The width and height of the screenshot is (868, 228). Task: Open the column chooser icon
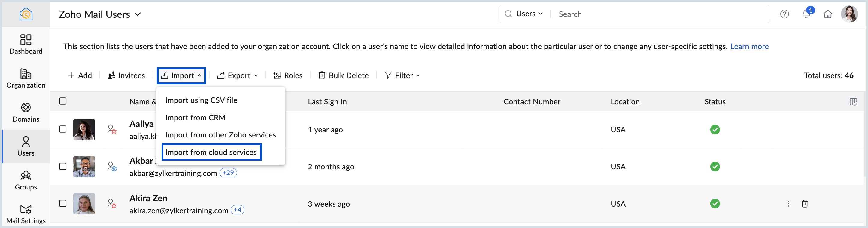(x=853, y=102)
